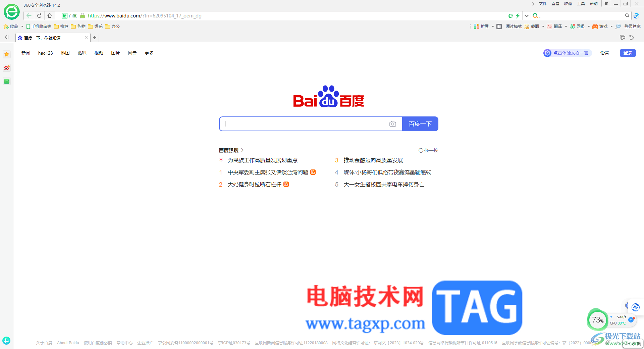This screenshot has height=349, width=644.
Task: Open hot topic 大妈健身时拉断石栏杆
Action: [x=255, y=185]
